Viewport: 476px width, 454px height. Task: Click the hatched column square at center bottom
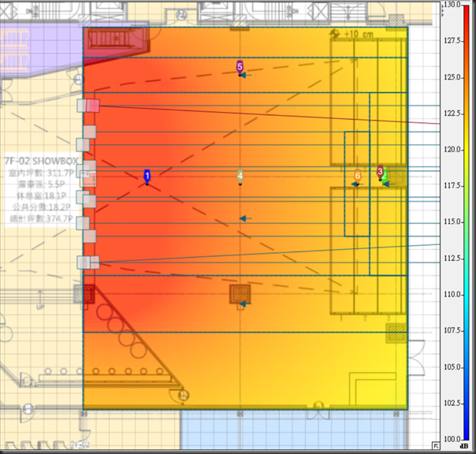240,294
